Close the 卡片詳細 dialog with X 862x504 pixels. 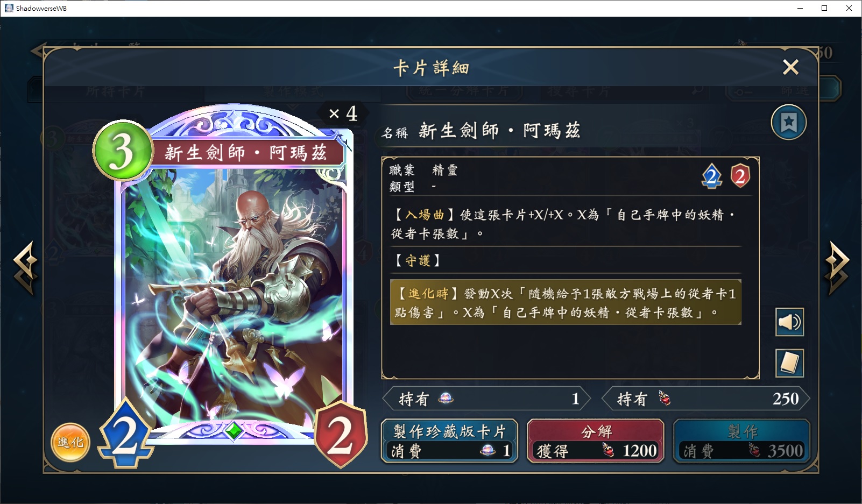click(x=790, y=67)
